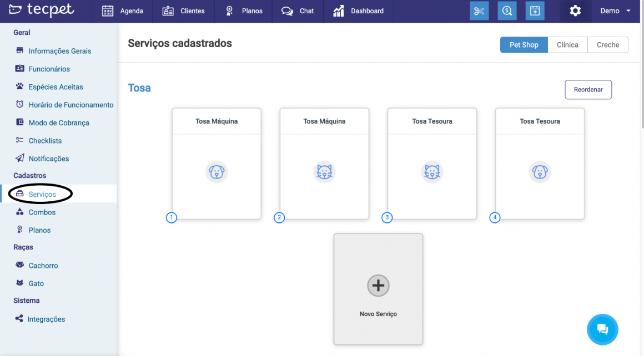Open Dashboard in the top navigation
The width and height of the screenshot is (644, 356).
(358, 11)
